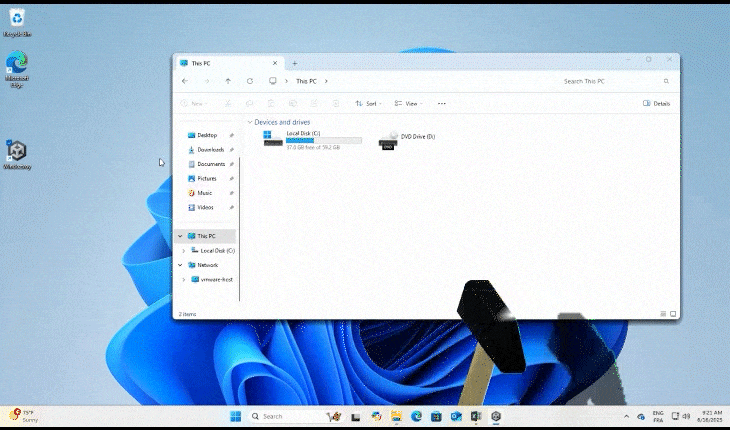Viewport: 730px width, 430px height.
Task: Collapse the This PC tree node
Action: 180,236
